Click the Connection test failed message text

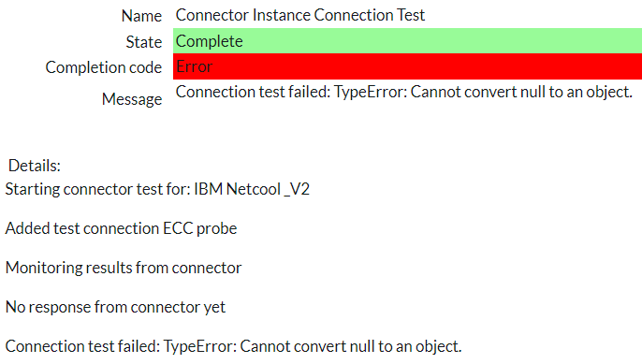click(x=404, y=92)
